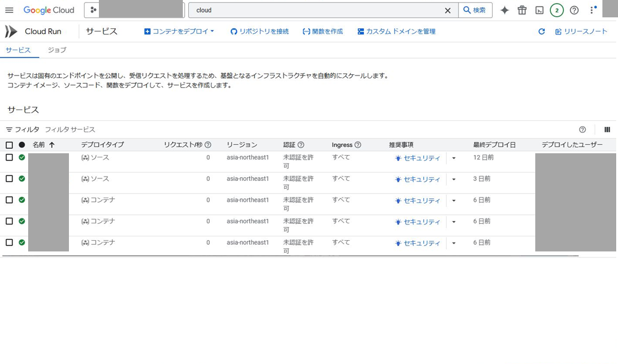Click the free trial gift icon

(x=521, y=10)
